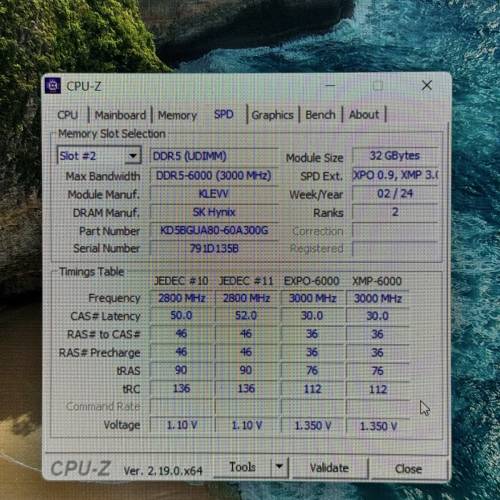Image resolution: width=500 pixels, height=500 pixels.
Task: Select the part number KD5BGUA80-60A300G
Action: (213, 230)
